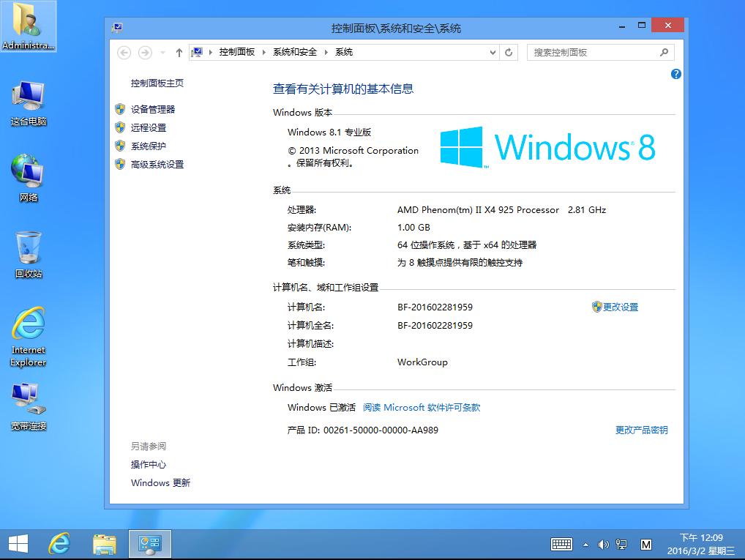Select 控制面板 in the address breadcrumb
The image size is (745, 560).
(236, 52)
